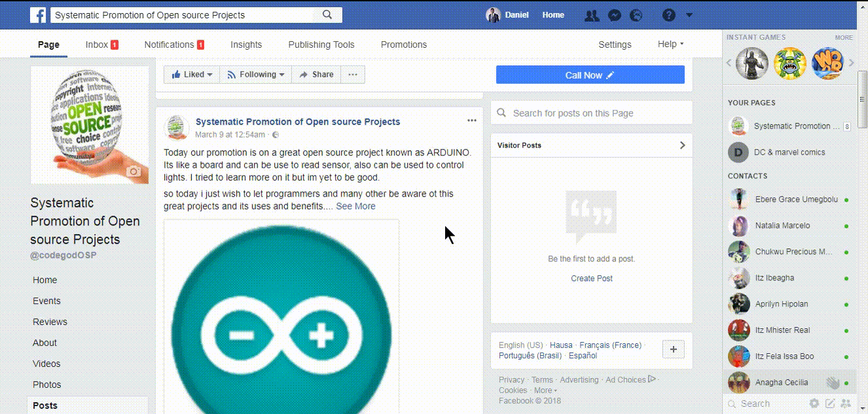Viewport: 868px width, 414px height.
Task: Open chat with Aprilyn Hipolan
Action: [789, 304]
